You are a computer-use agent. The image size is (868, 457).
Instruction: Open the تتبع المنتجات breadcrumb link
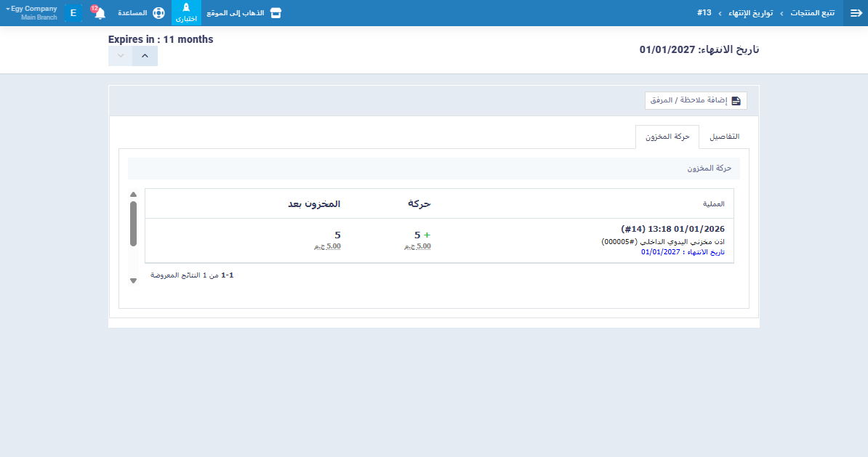813,13
